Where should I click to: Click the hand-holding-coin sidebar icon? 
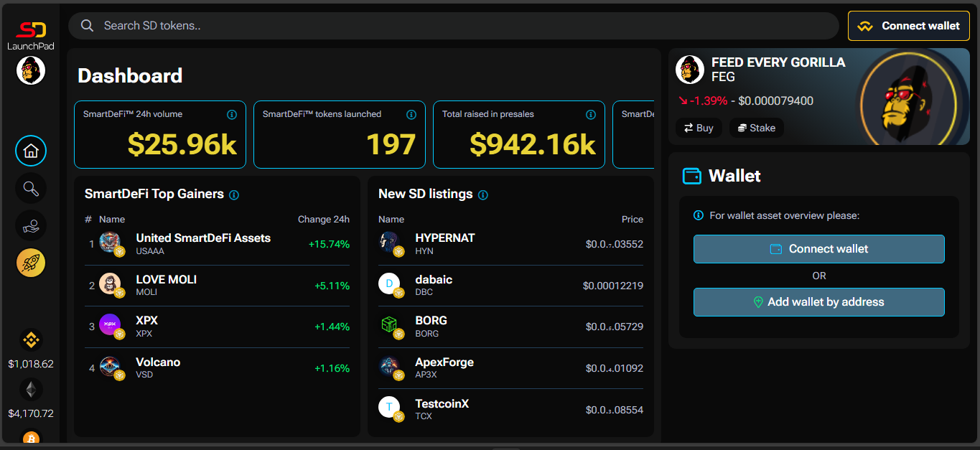point(31,226)
